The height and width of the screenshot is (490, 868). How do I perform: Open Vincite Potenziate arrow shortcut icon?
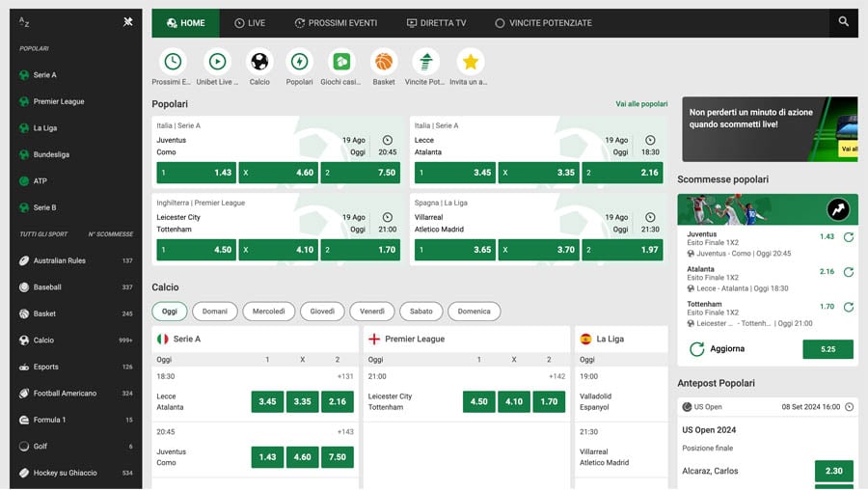425,62
